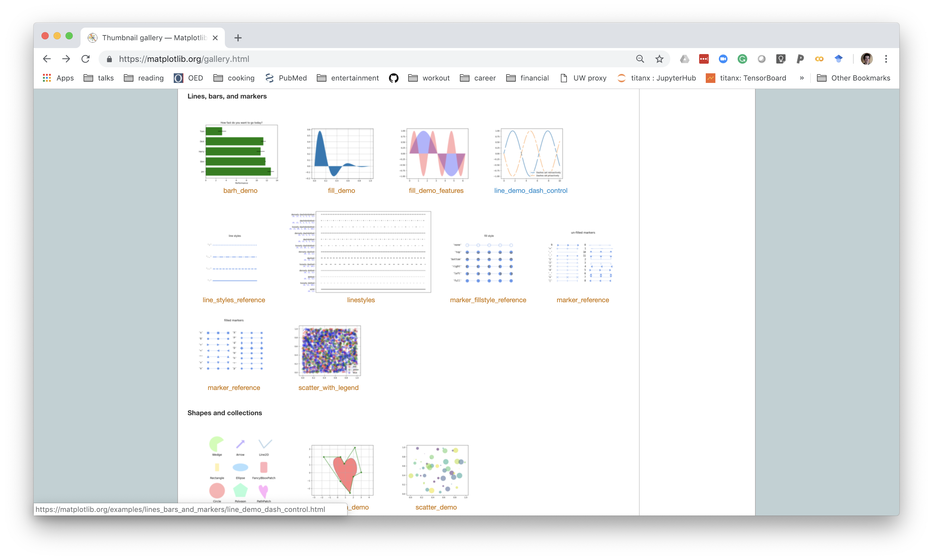The width and height of the screenshot is (933, 560).
Task: Expand the cooking bookmark folder
Action: coord(234,78)
